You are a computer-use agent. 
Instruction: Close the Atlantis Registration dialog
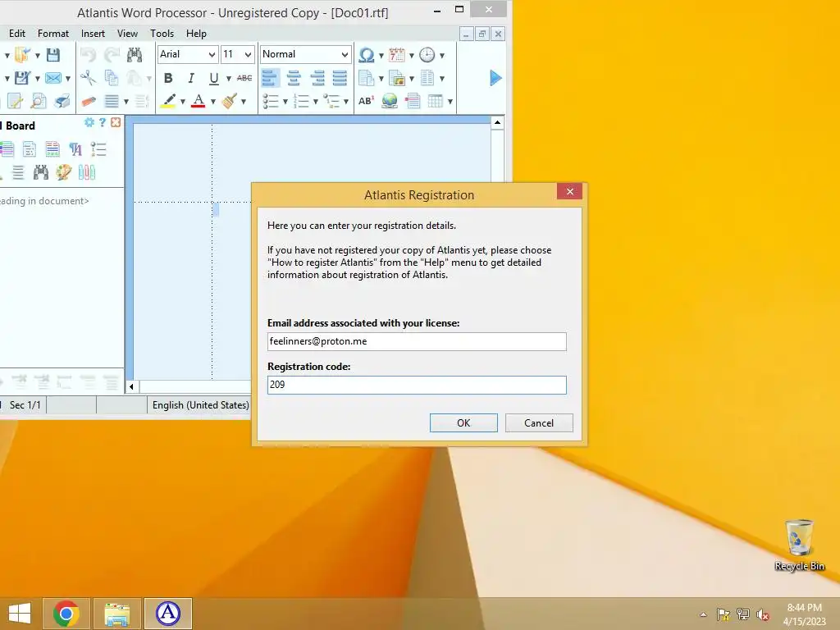point(569,191)
